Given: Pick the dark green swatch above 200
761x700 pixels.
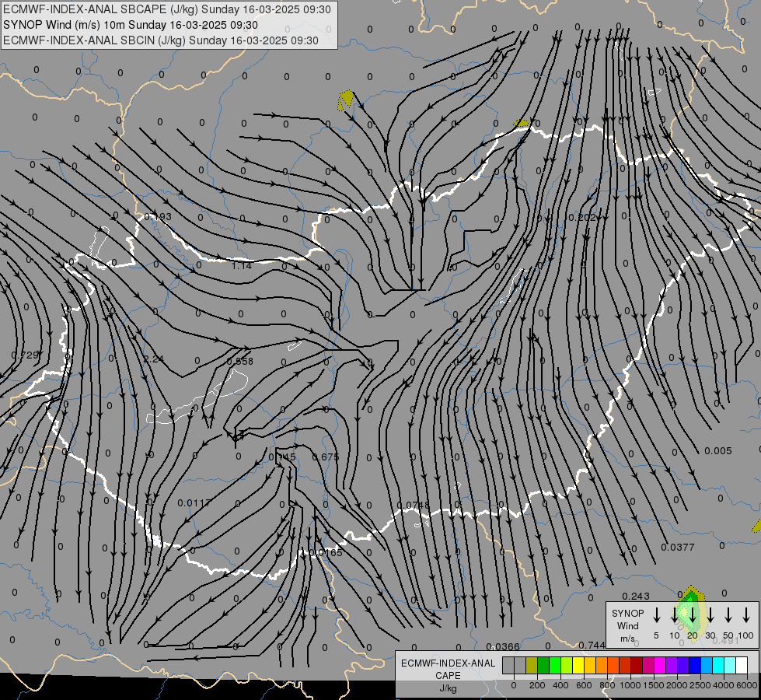Looking at the screenshot, I should tap(543, 666).
